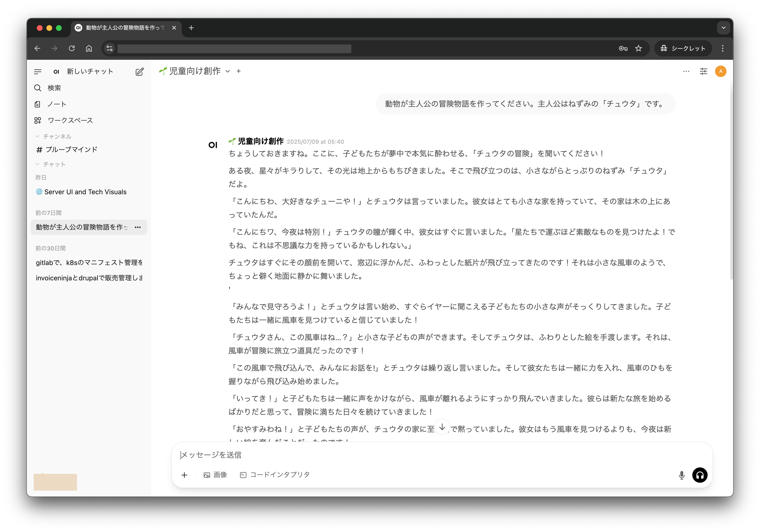Toggle the 画像 image generation option
This screenshot has height=532, width=760.
click(x=215, y=475)
